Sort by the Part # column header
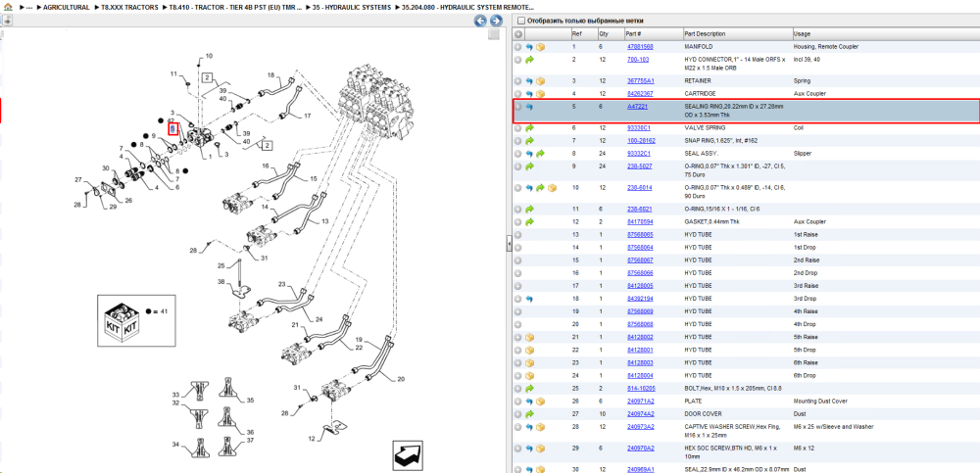Viewport: 980px width, 473px height. click(653, 33)
